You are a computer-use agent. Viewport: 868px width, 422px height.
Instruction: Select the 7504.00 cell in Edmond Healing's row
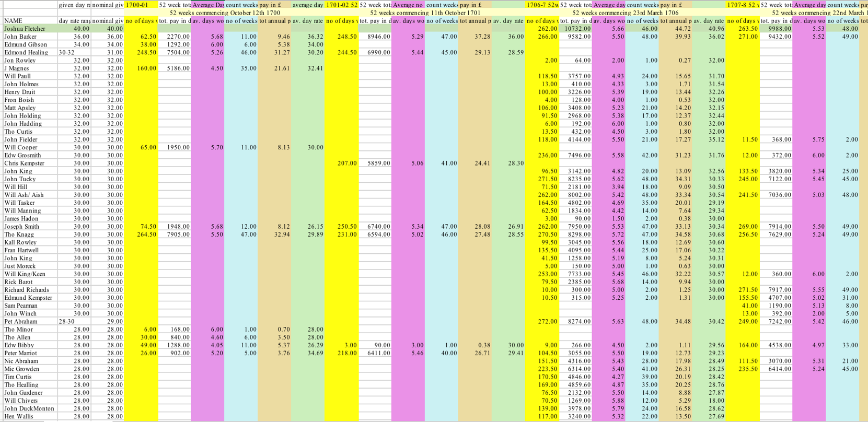[175, 53]
